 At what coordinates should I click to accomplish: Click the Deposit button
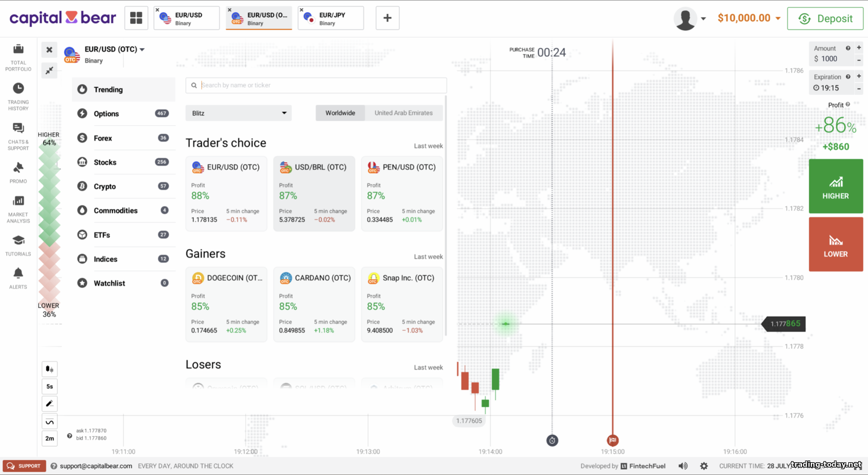tap(825, 19)
